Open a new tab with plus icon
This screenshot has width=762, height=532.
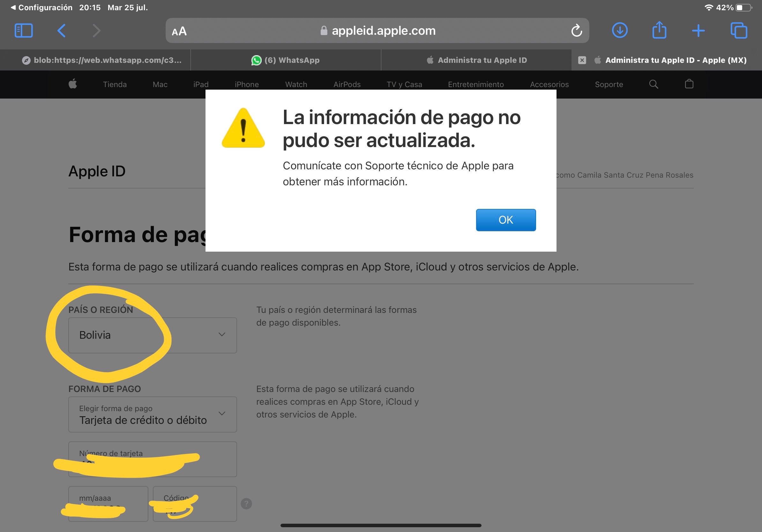tap(698, 31)
